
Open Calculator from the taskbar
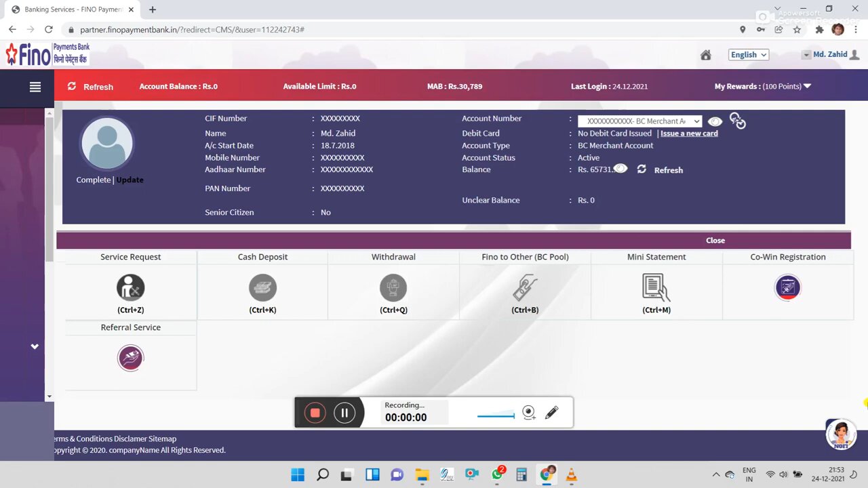521,474
